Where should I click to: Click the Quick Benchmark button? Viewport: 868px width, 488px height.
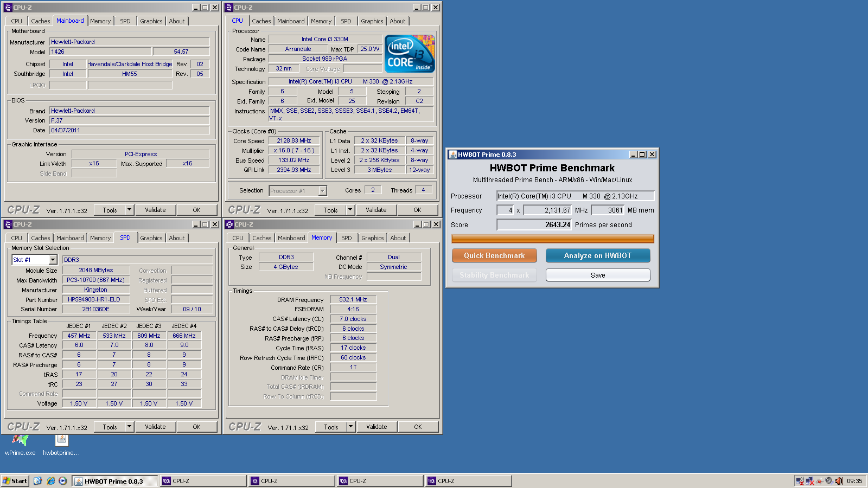click(x=494, y=255)
